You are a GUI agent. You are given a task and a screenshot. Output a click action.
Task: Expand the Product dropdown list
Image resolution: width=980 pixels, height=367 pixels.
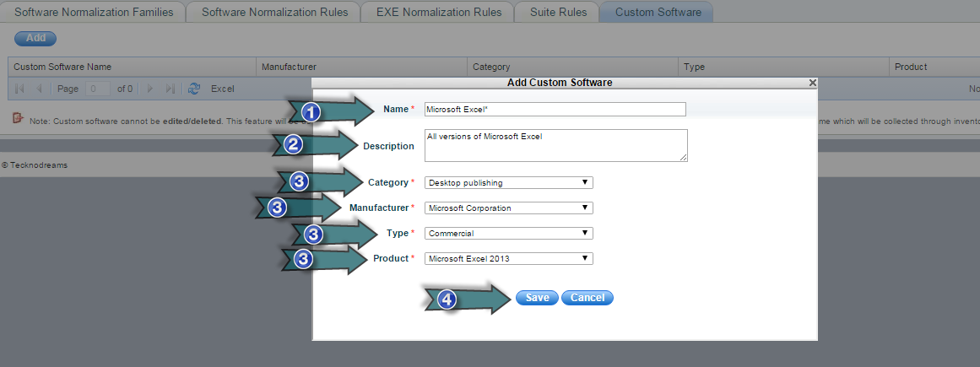tap(508, 258)
